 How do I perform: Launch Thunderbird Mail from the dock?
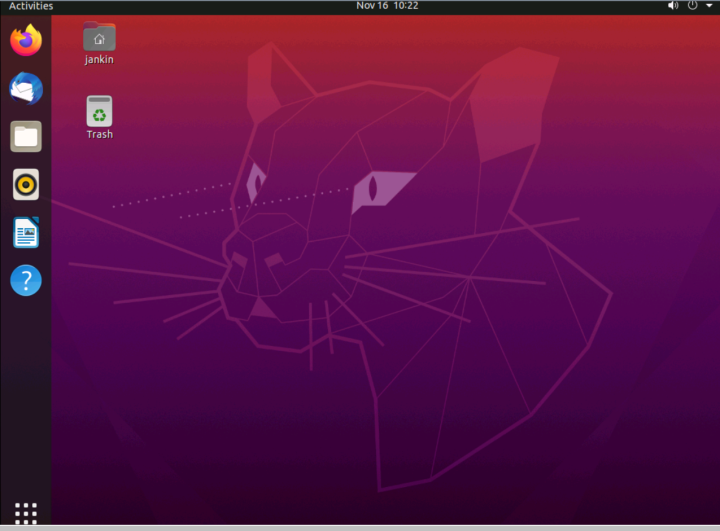point(26,88)
